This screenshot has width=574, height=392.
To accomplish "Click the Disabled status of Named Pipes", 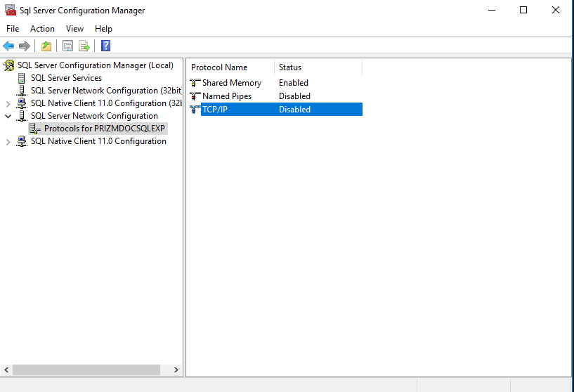I will [x=294, y=96].
